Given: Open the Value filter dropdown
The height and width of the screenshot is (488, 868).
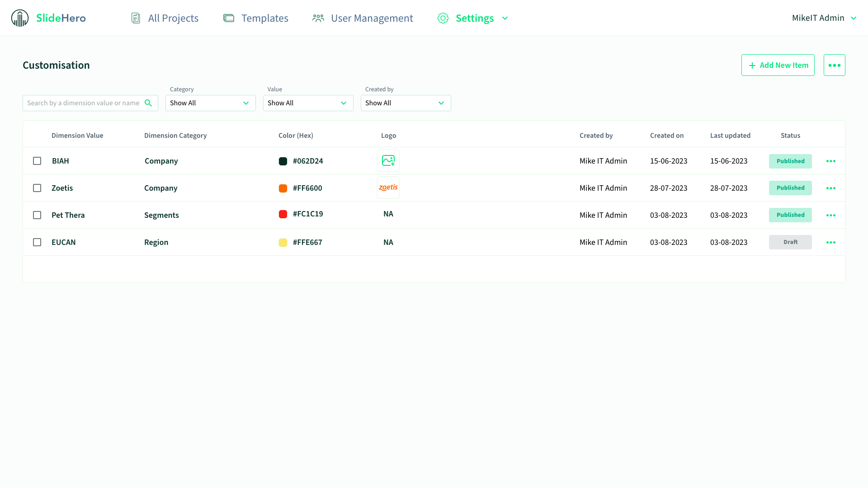Looking at the screenshot, I should [308, 103].
